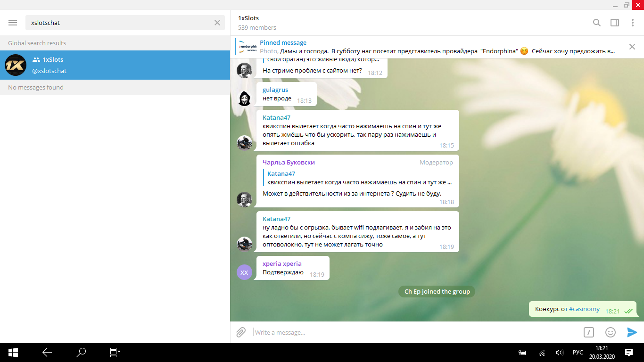
Task: Switch РУС keyboard input language
Action: click(578, 353)
